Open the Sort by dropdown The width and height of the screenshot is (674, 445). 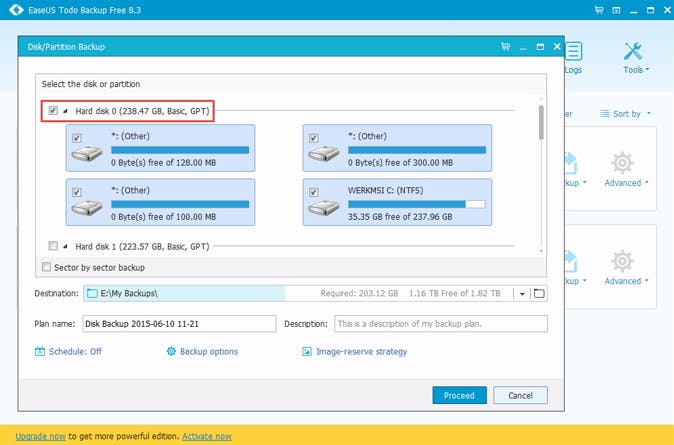(x=649, y=113)
